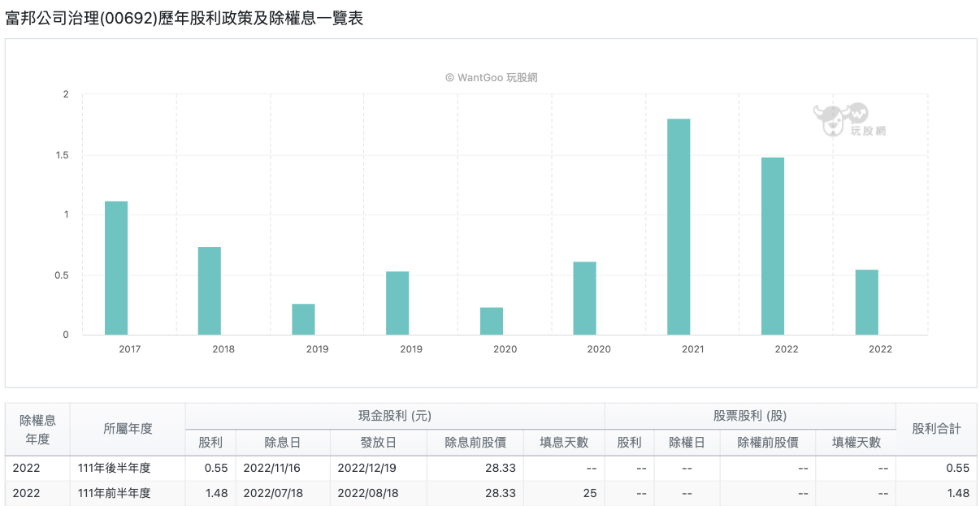This screenshot has width=980, height=506.
Task: Select the 股票股利 (股) header group
Action: [x=749, y=416]
